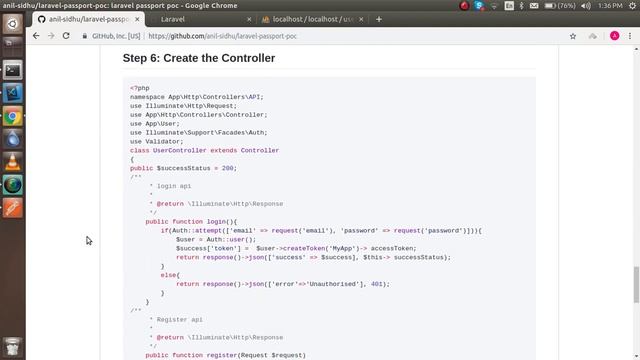The height and width of the screenshot is (360, 640).
Task: Open the Trash from the dock
Action: tap(13, 346)
